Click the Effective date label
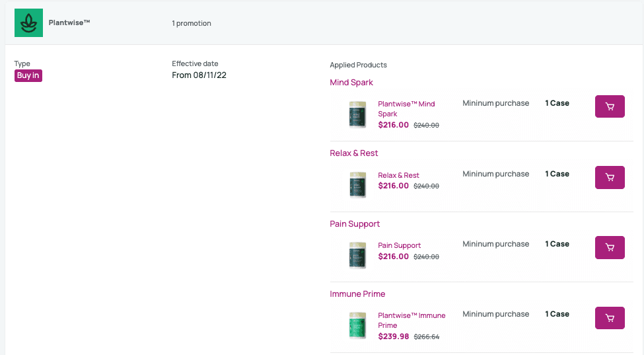This screenshot has height=355, width=644. pos(195,63)
